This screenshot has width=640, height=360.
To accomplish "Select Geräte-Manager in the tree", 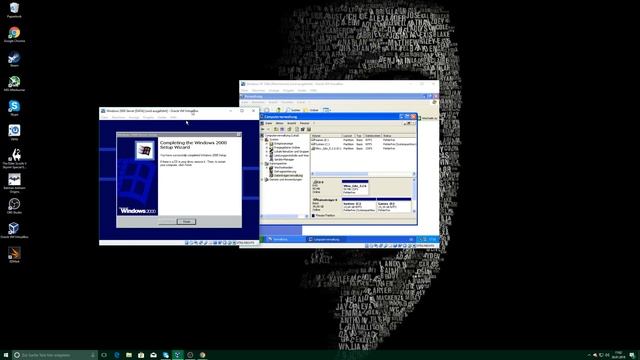I will click(284, 159).
